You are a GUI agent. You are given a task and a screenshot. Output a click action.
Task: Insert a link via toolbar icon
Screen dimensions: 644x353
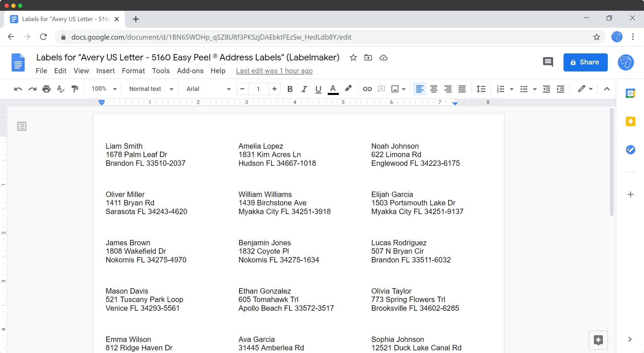[367, 89]
